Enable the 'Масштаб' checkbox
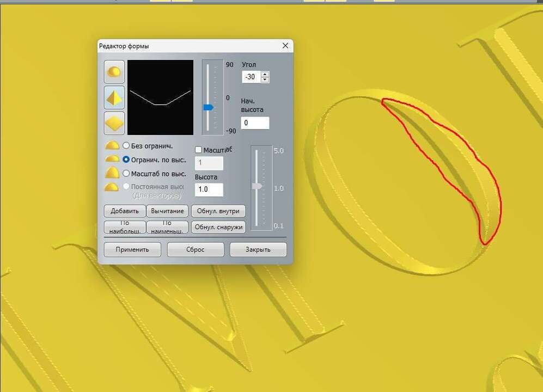The height and width of the screenshot is (392, 543). pyautogui.click(x=199, y=149)
